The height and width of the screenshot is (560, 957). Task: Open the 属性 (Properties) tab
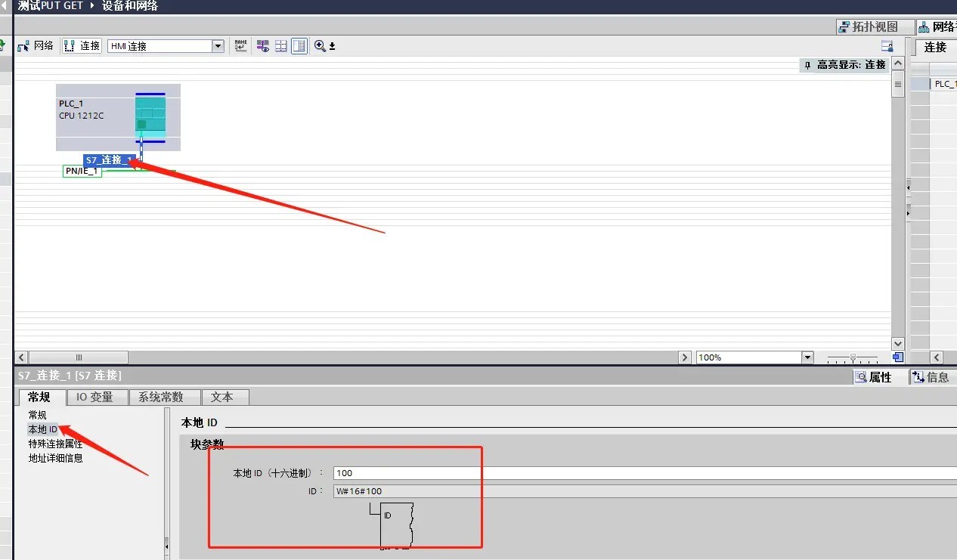(x=873, y=377)
